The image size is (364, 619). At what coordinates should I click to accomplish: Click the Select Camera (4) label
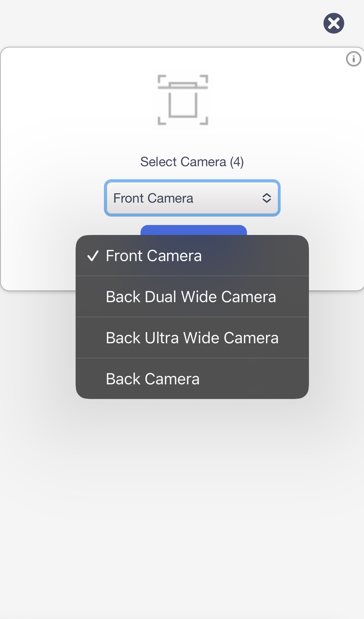[192, 162]
